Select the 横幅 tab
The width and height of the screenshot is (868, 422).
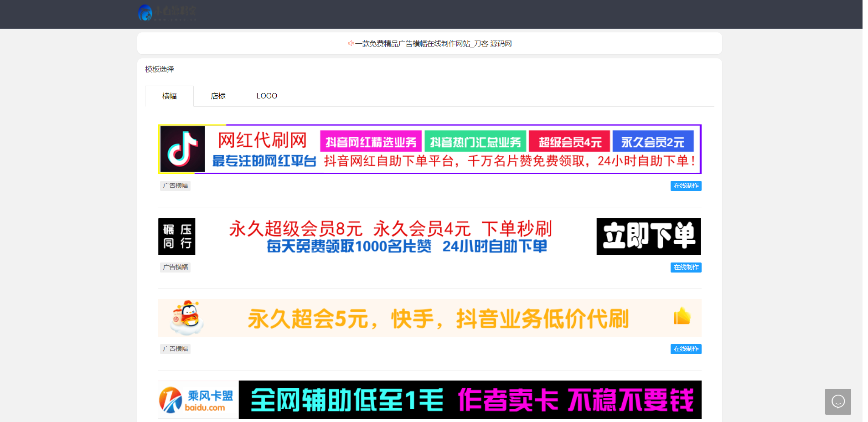pyautogui.click(x=169, y=96)
